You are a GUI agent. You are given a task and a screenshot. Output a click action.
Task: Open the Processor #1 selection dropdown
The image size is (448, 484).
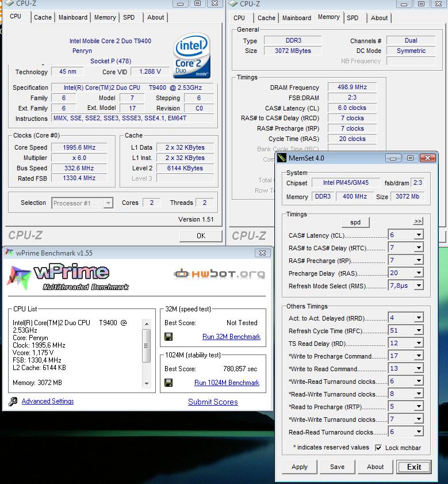pyautogui.click(x=108, y=203)
